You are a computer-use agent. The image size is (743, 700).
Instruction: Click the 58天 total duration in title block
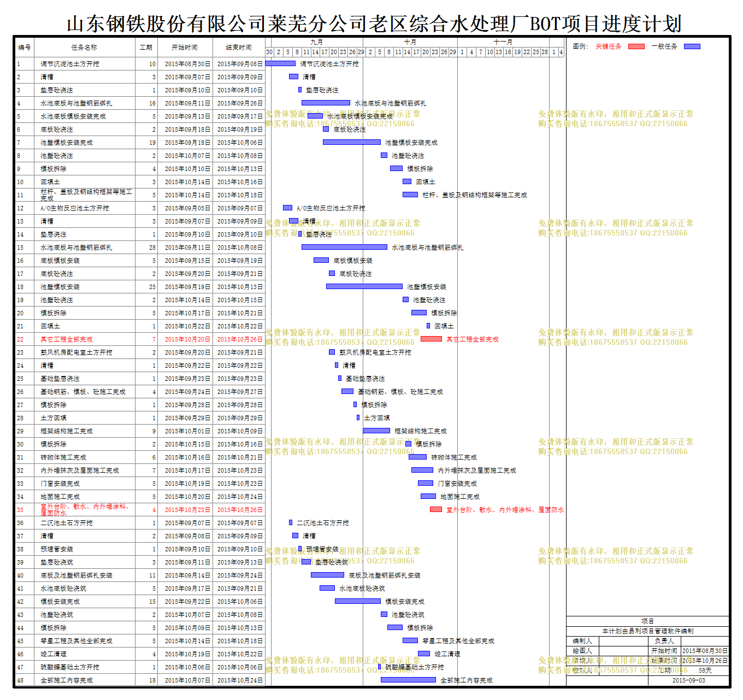point(705,670)
